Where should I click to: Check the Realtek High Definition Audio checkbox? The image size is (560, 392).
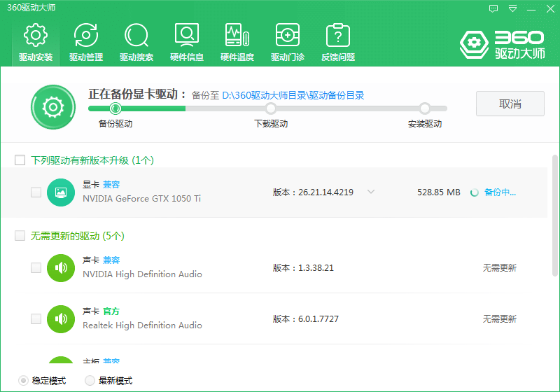pos(36,318)
